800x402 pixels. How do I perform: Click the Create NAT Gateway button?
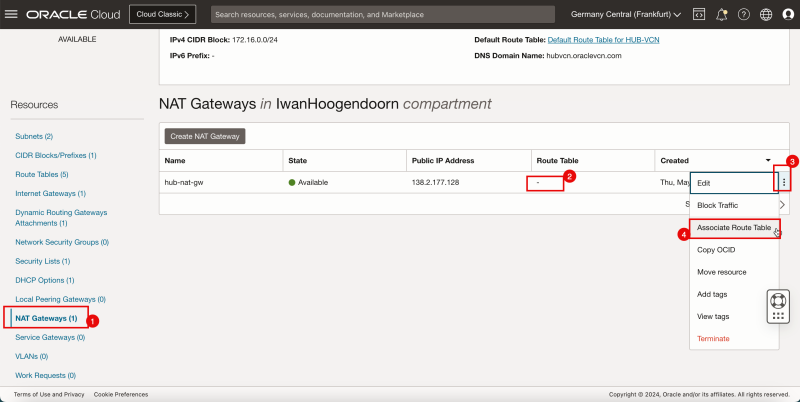click(x=204, y=136)
